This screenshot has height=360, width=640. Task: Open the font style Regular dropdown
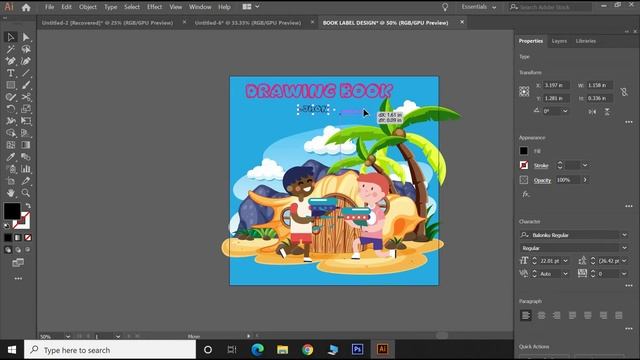(624, 248)
